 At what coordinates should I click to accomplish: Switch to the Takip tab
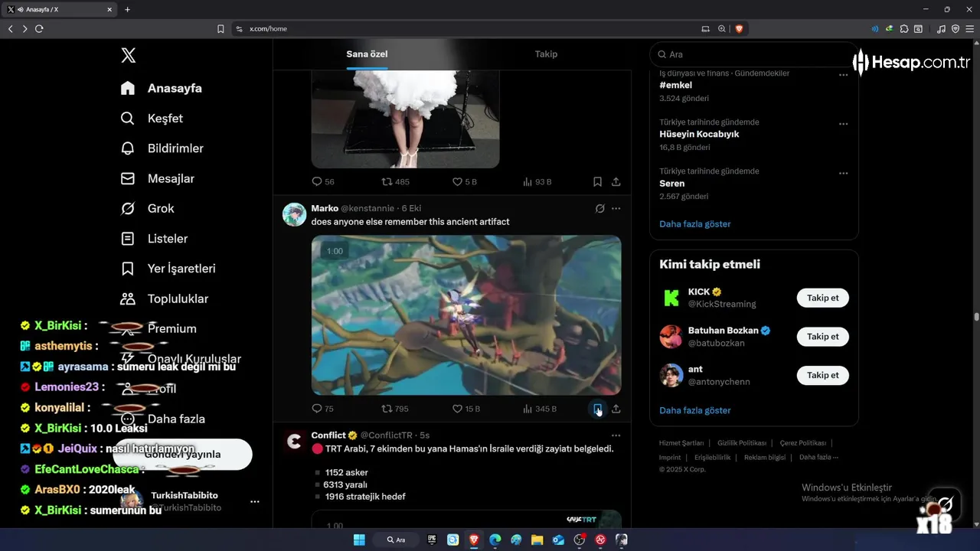[546, 54]
